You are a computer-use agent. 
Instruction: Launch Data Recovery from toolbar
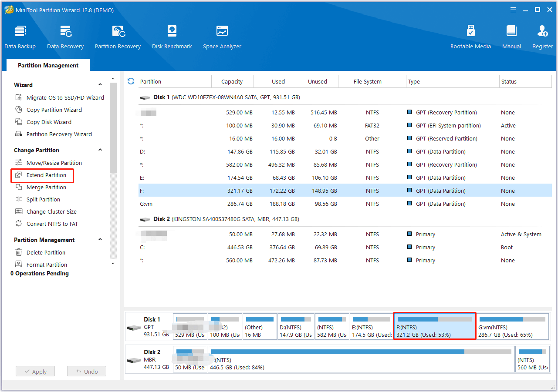(x=65, y=37)
